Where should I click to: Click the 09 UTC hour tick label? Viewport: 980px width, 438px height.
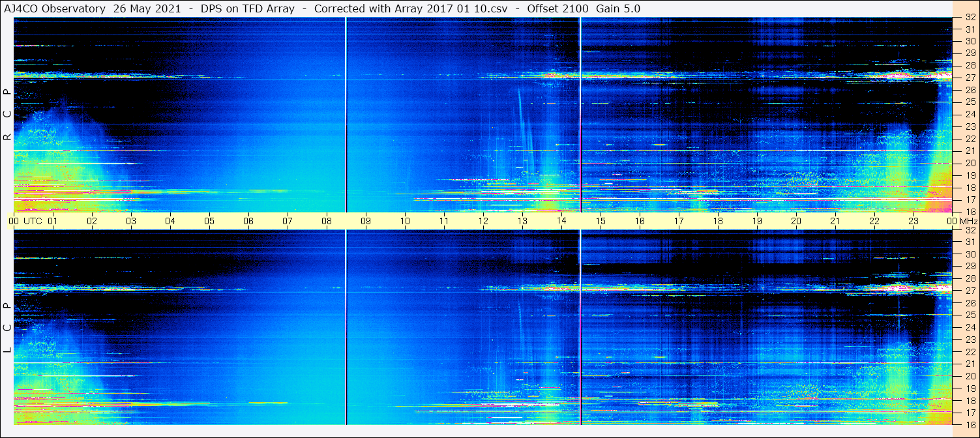(366, 221)
